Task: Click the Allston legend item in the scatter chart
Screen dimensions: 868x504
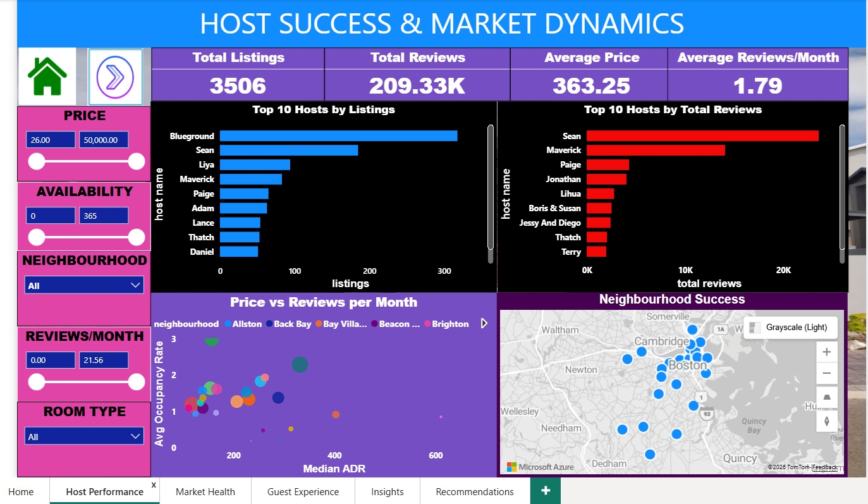Action: point(243,324)
